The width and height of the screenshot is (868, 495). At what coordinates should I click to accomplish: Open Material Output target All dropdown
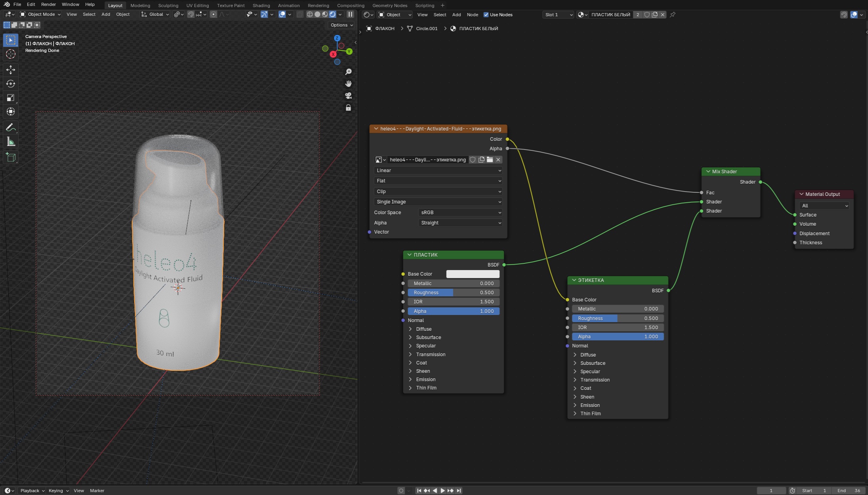coord(824,205)
